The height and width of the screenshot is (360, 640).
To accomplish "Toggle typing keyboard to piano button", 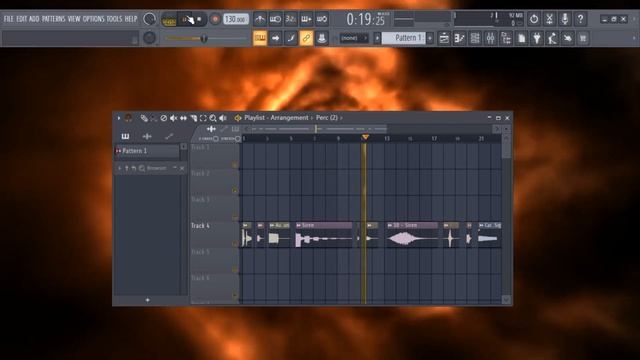I will click(260, 38).
